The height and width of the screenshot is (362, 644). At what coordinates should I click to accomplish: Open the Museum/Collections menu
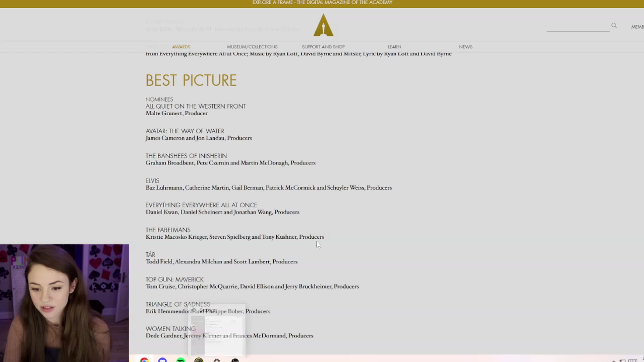pyautogui.click(x=252, y=47)
